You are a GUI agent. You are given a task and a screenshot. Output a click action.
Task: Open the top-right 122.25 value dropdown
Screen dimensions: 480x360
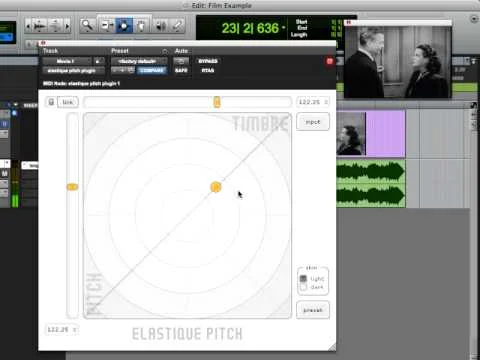pos(313,102)
